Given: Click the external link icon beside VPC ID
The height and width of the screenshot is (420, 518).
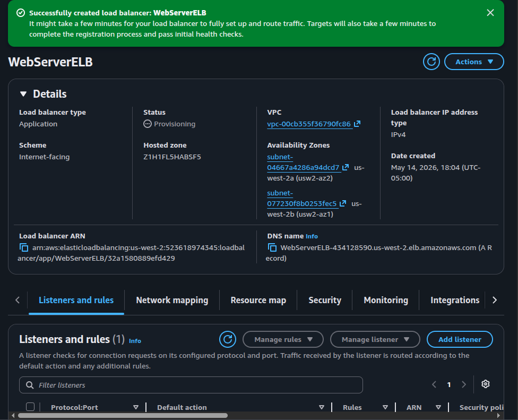Looking at the screenshot, I should [x=357, y=124].
